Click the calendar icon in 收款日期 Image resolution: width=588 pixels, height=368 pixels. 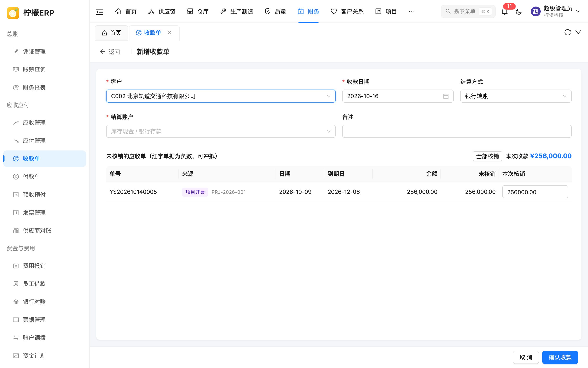(x=446, y=96)
